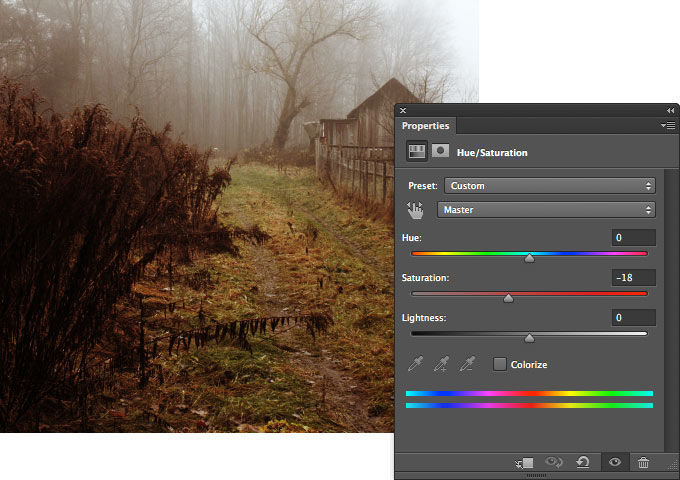Click the Lightness value input field

tap(634, 317)
